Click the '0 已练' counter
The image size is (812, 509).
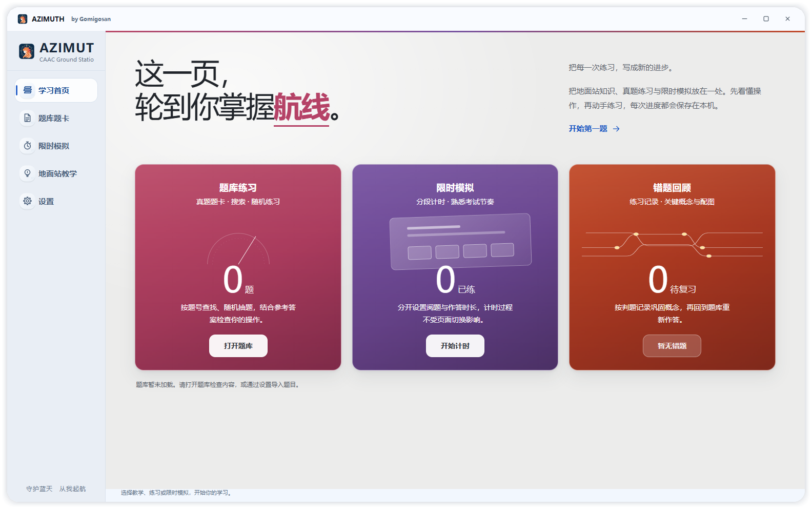[455, 280]
